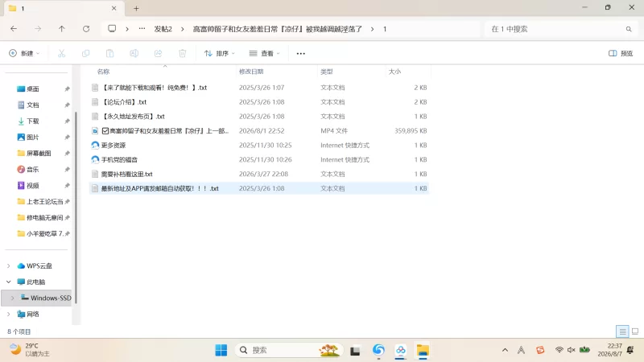Expand the 网络 tree node
This screenshot has height=362, width=644.
[9, 315]
